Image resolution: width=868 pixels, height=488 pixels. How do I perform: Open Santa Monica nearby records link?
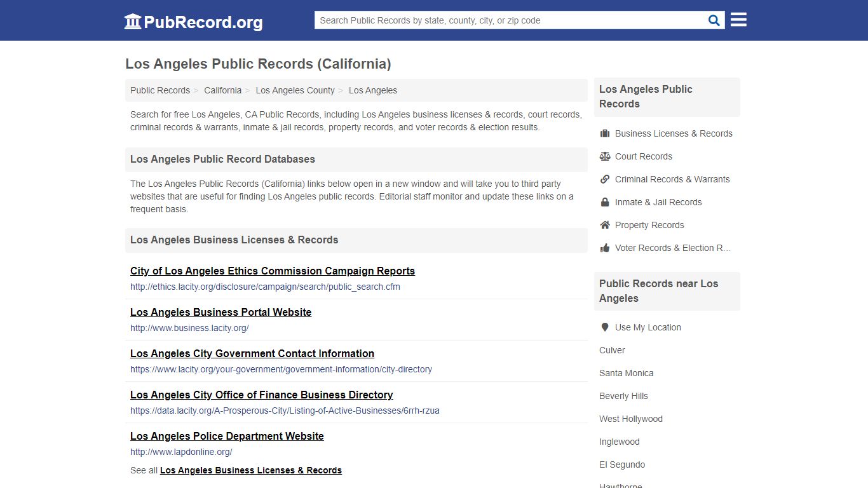[x=626, y=373]
